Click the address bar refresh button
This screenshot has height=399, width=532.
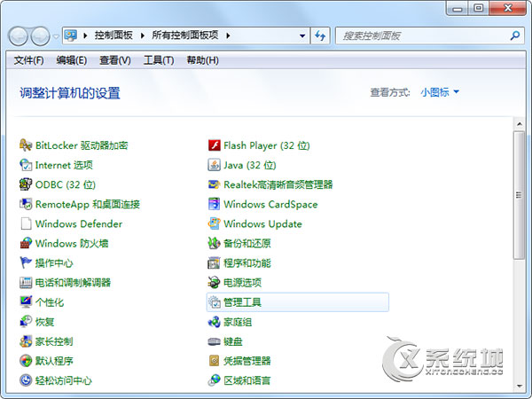click(320, 35)
